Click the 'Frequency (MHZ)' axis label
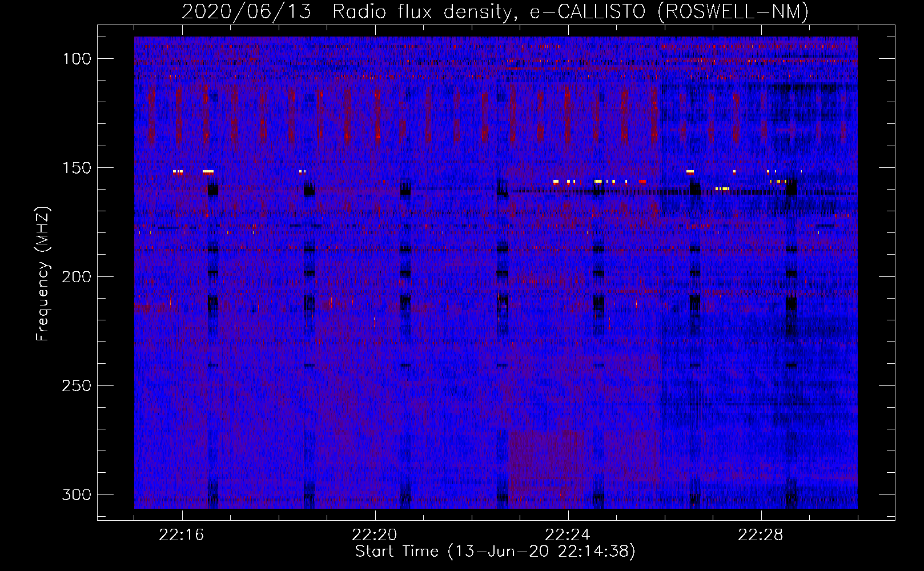The image size is (924, 571). (x=42, y=274)
